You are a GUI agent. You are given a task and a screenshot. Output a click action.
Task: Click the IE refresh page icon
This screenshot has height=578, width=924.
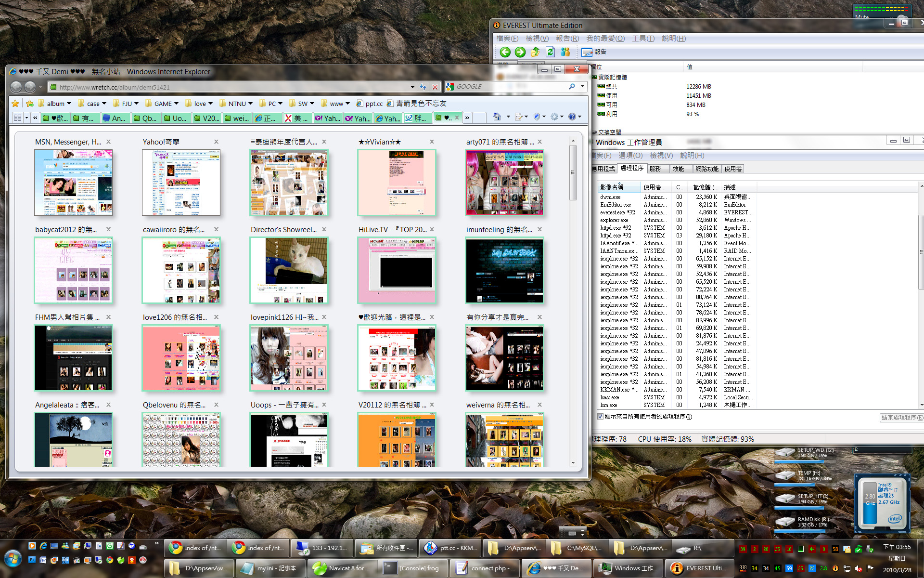point(423,87)
